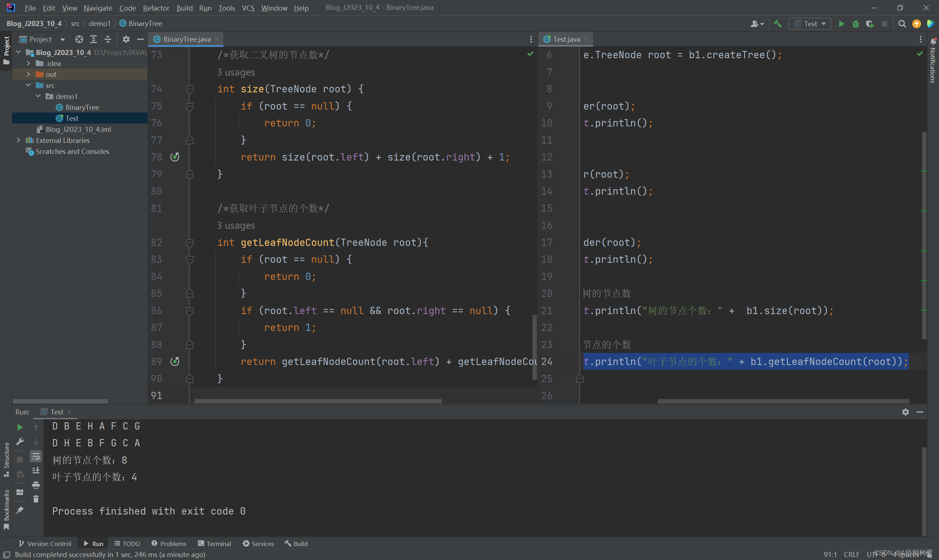
Task: Select the Search everywhere magnifier icon
Action: (902, 23)
